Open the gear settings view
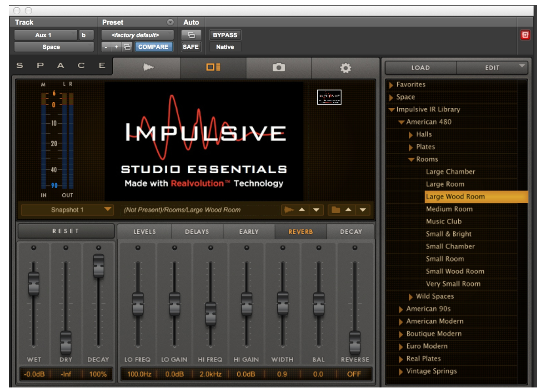 click(x=346, y=68)
